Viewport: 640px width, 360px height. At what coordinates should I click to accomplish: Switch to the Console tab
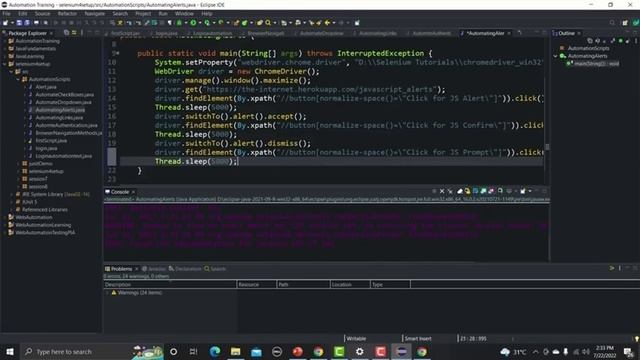(120, 192)
